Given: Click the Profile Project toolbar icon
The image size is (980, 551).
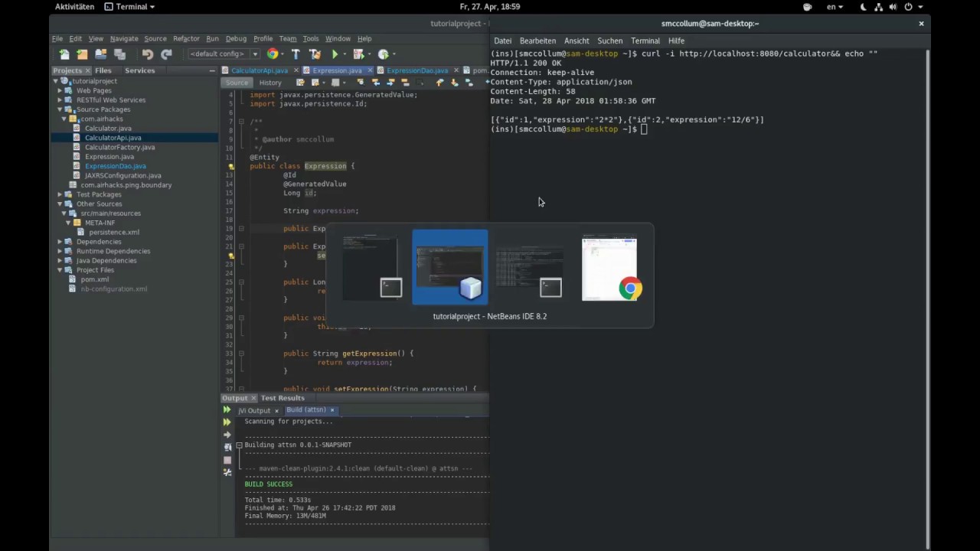Looking at the screenshot, I should (384, 54).
